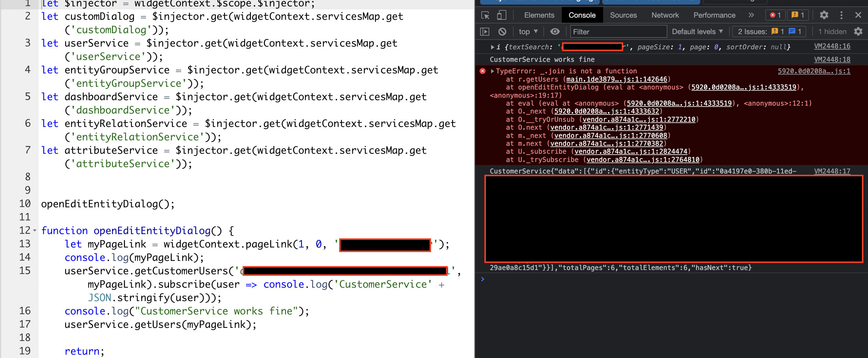This screenshot has width=868, height=358.
Task: Toggle the device toolbar mode
Action: [502, 15]
